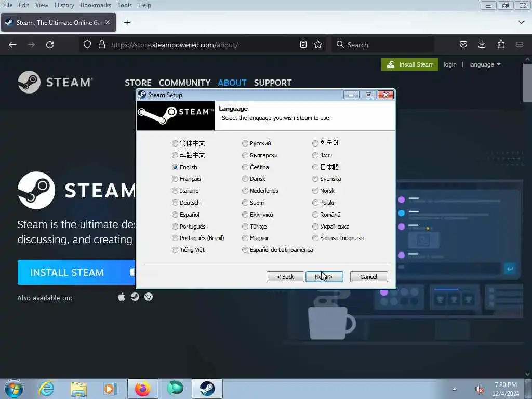
Task: Reload the current page
Action: click(x=50, y=45)
